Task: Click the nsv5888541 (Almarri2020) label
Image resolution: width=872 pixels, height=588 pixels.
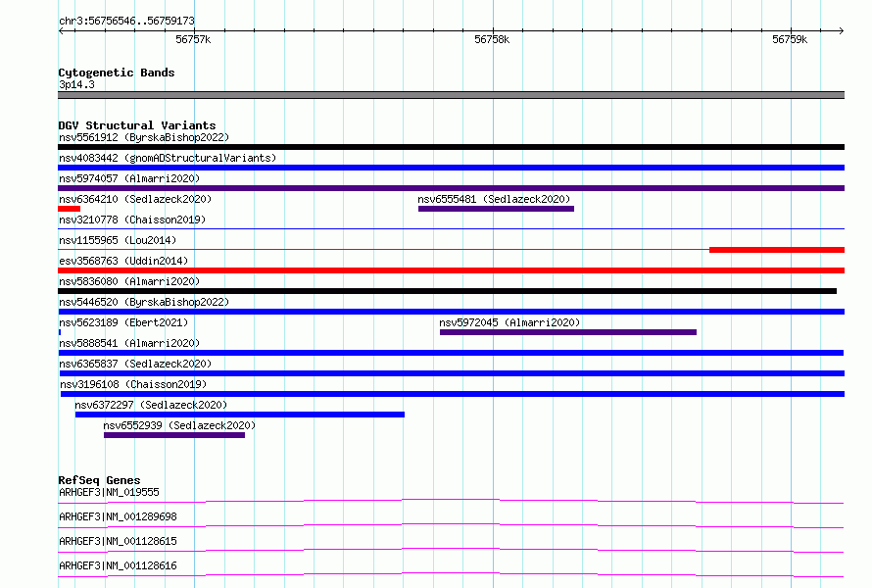Action: click(x=129, y=343)
